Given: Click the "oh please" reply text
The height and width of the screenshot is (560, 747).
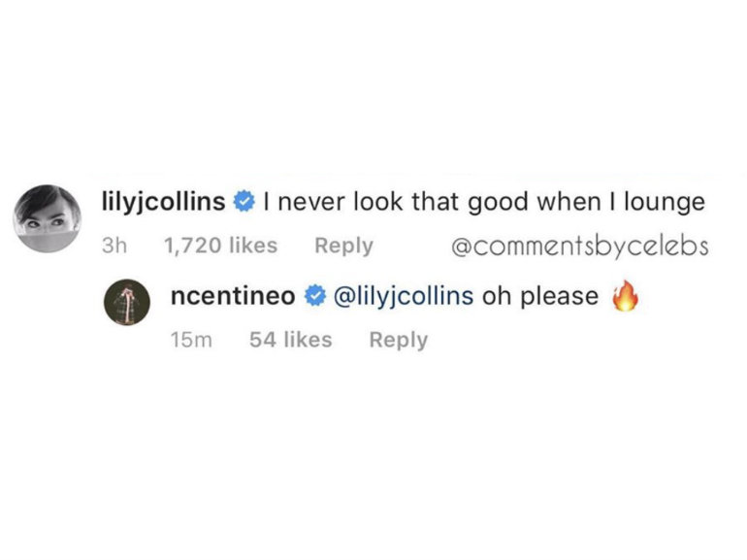Looking at the screenshot, I should [540, 297].
